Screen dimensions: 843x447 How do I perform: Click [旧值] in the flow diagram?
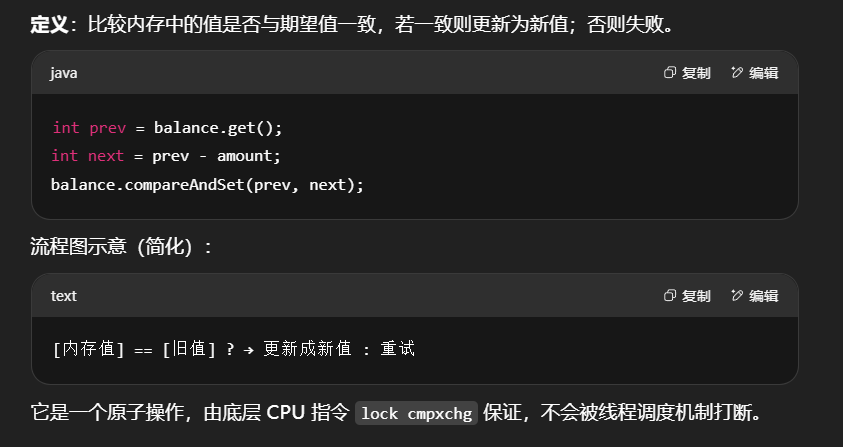(x=189, y=349)
